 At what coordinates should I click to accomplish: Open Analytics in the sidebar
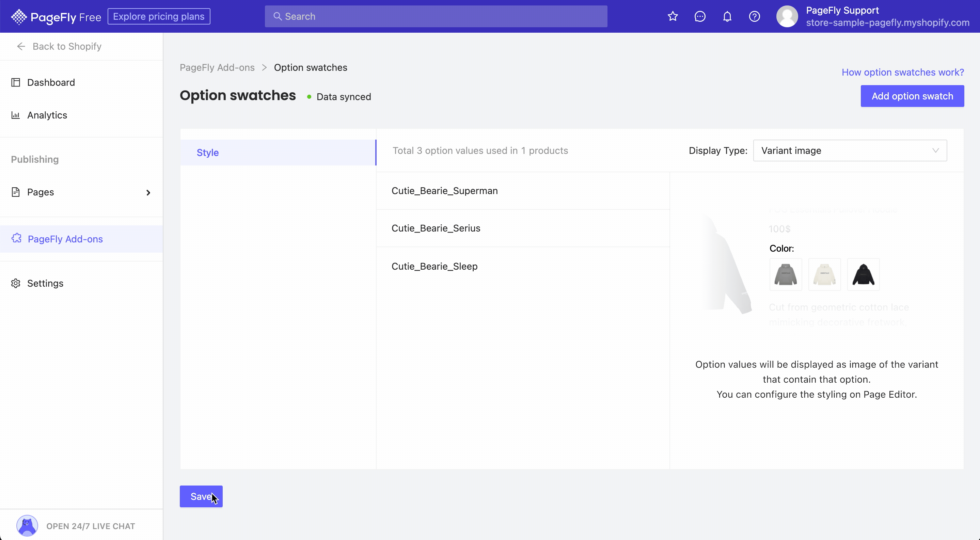coord(81,115)
